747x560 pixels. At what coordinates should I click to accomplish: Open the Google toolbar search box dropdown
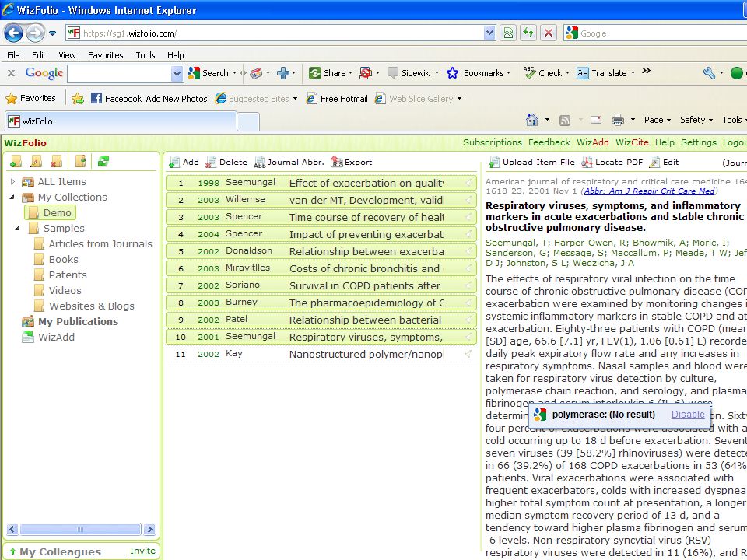click(177, 73)
